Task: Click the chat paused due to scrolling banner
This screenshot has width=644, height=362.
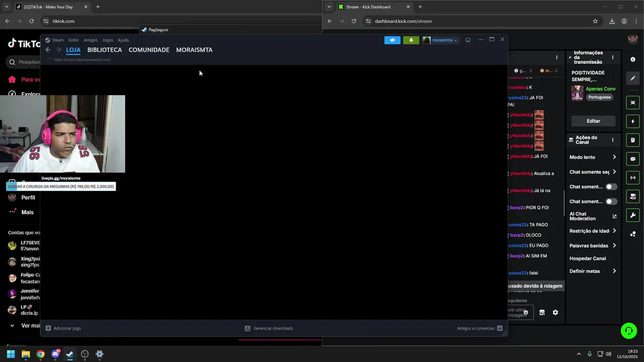Action: [x=535, y=286]
